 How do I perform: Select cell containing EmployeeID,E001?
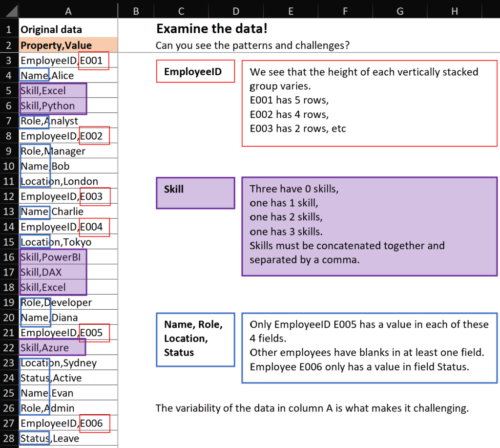68,60
